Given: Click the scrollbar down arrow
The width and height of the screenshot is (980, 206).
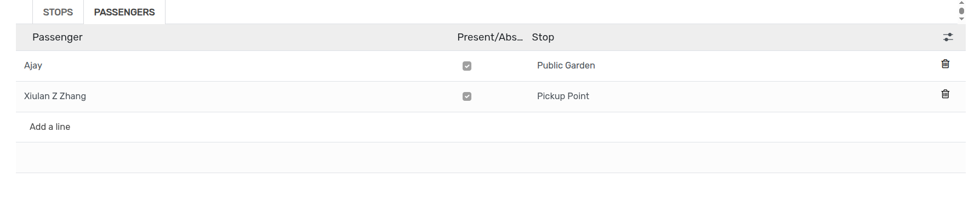Looking at the screenshot, I should tap(961, 19).
